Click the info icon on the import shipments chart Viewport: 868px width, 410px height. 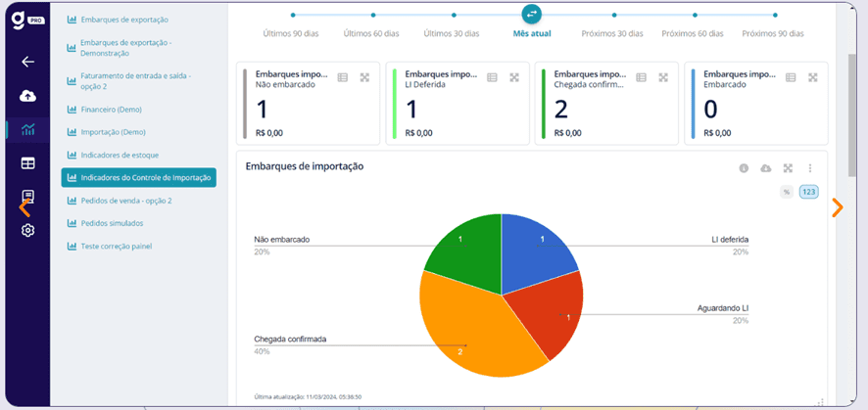(x=744, y=168)
